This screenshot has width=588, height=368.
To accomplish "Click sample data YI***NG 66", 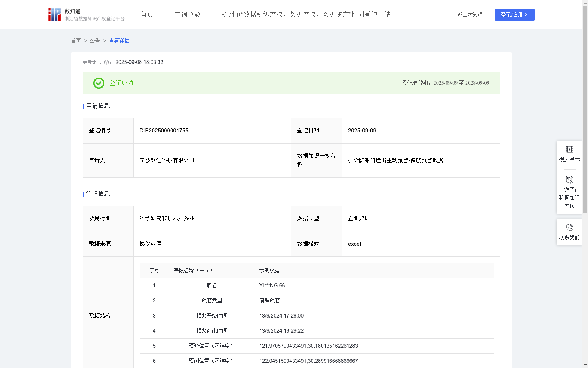I will click(272, 286).
